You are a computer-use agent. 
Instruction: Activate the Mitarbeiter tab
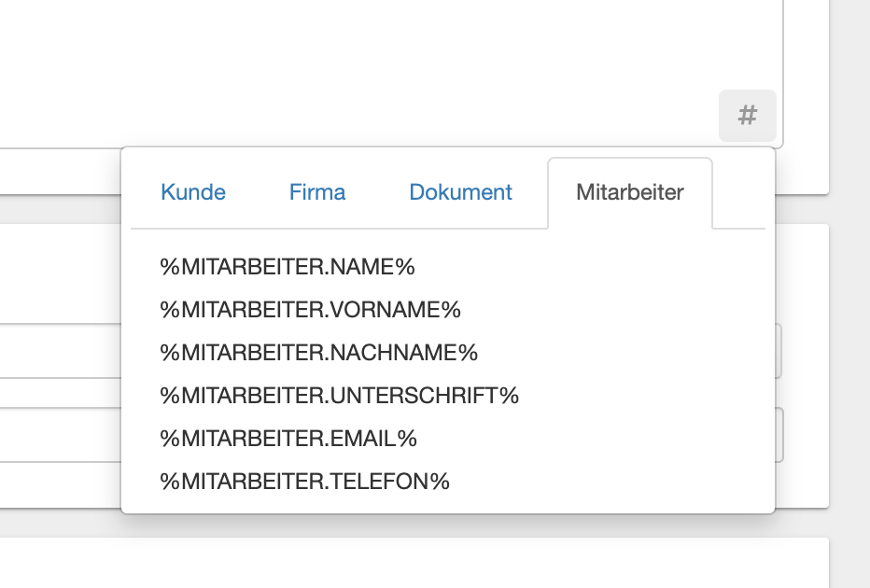630,192
